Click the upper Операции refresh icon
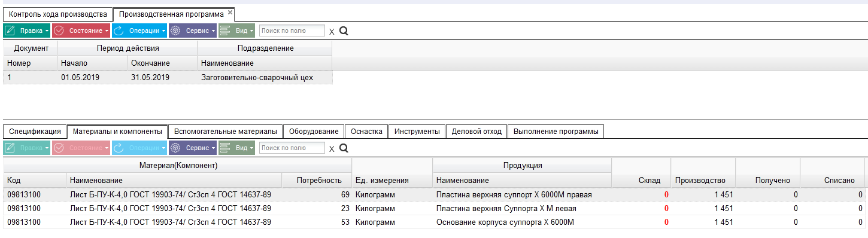Viewport: 868px width, 238px height. [x=119, y=30]
